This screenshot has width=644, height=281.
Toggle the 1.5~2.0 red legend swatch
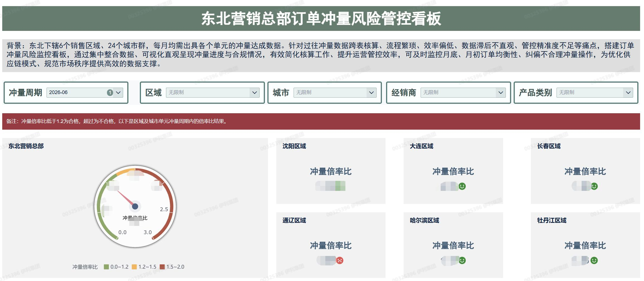(x=162, y=267)
